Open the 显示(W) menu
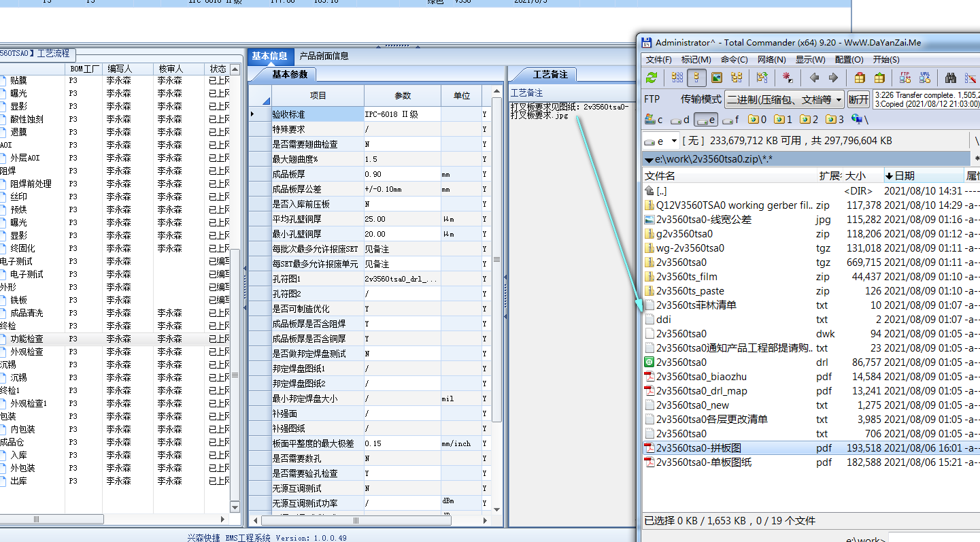Screen dimensions: 980x542 coord(811,60)
